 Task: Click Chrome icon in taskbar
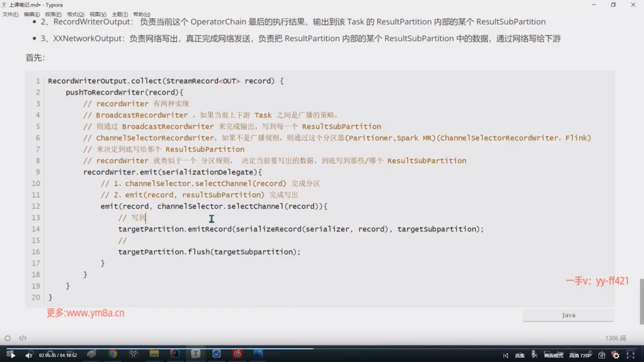click(113, 354)
